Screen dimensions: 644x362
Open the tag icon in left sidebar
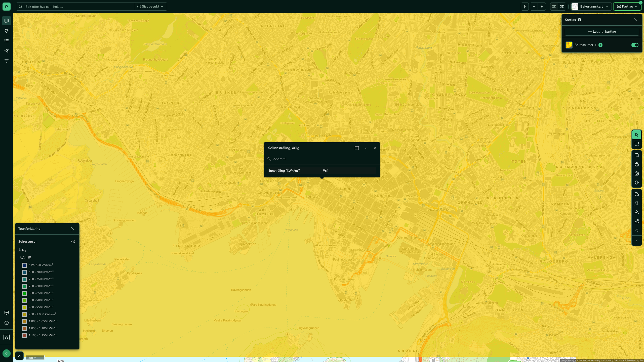[x=7, y=31]
